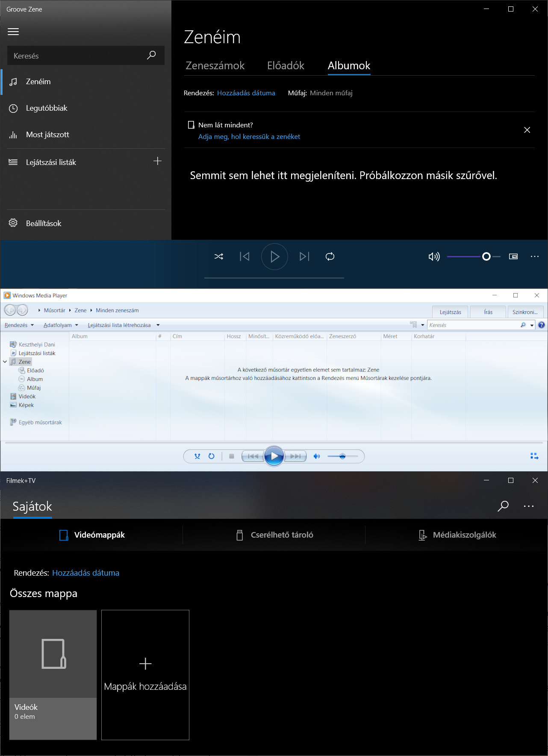The width and height of the screenshot is (548, 756).
Task: Select Cserélhető tároló tab
Action: pyautogui.click(x=274, y=535)
